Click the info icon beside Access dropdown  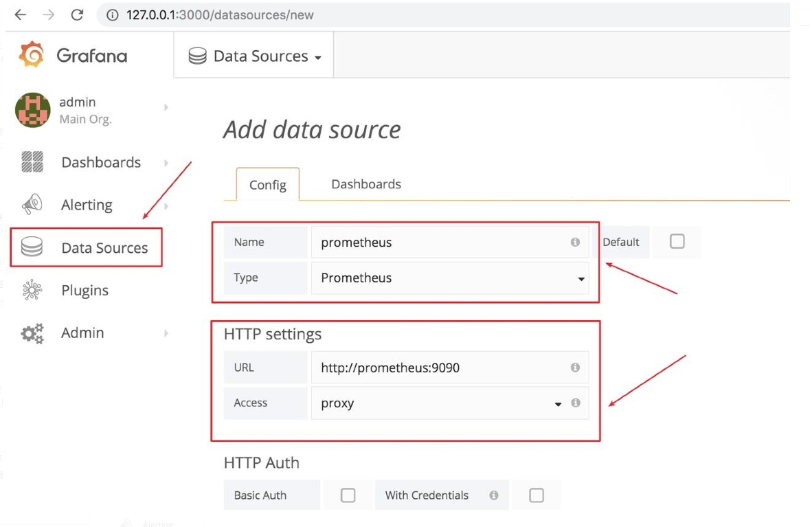(576, 403)
